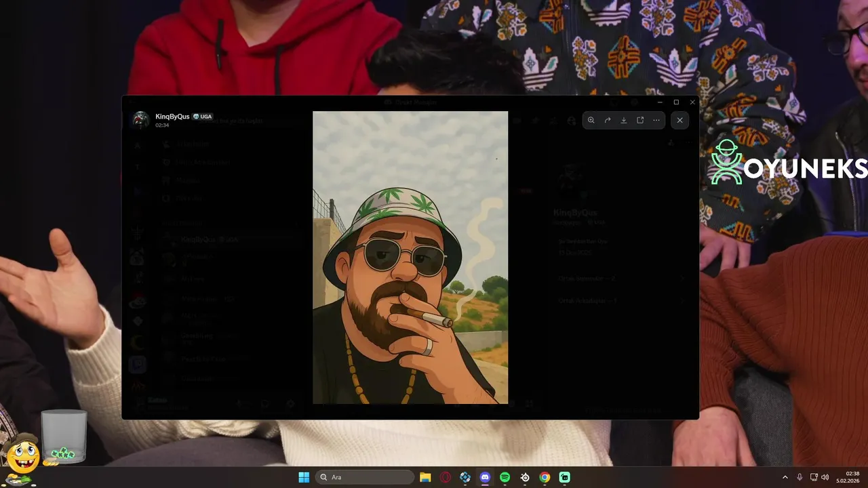This screenshot has height=488, width=868.
Task: Open the green app icon on taskbar
Action: pos(565,477)
